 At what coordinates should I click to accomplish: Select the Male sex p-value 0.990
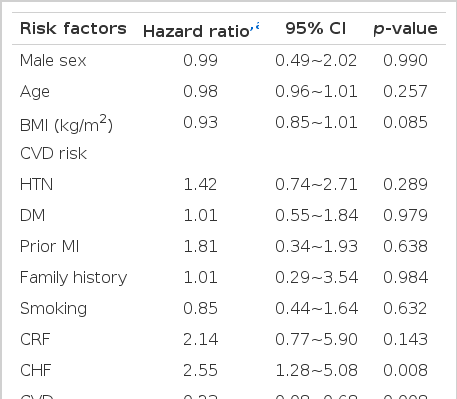[405, 60]
